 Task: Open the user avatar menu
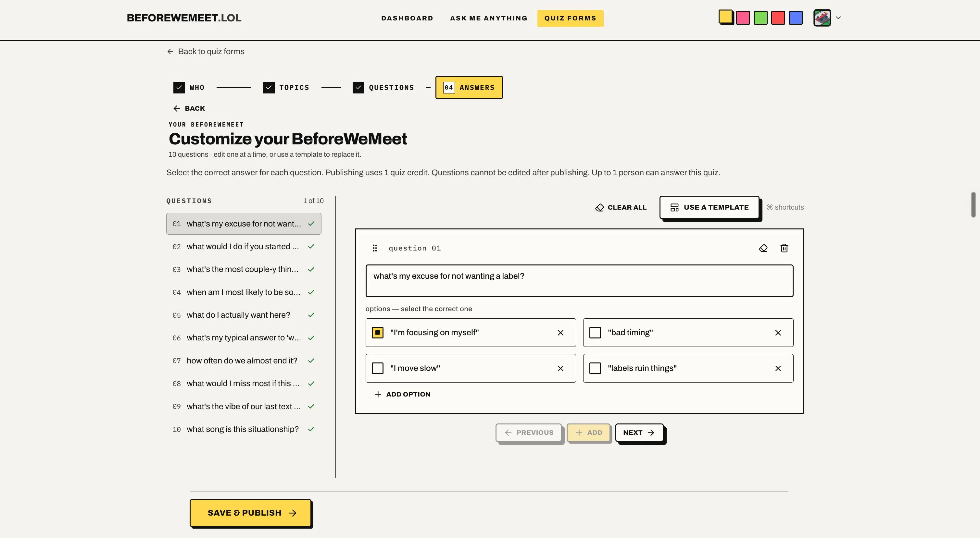click(822, 18)
